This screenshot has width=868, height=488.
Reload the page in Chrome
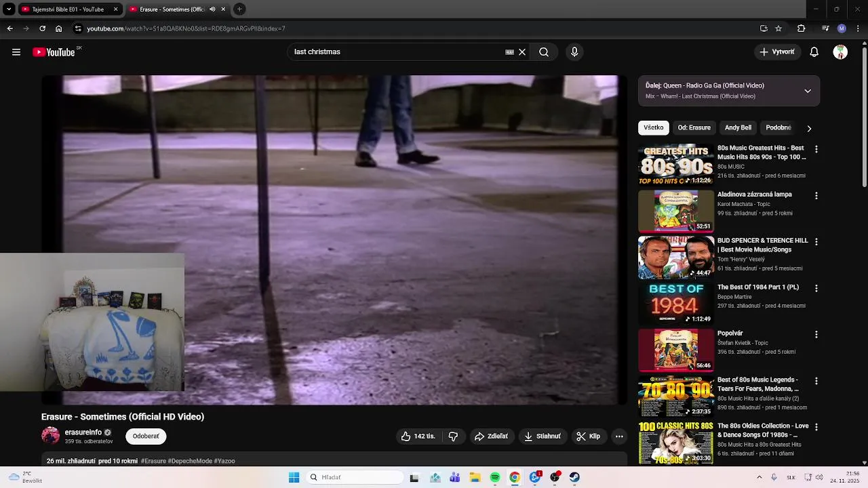point(42,28)
